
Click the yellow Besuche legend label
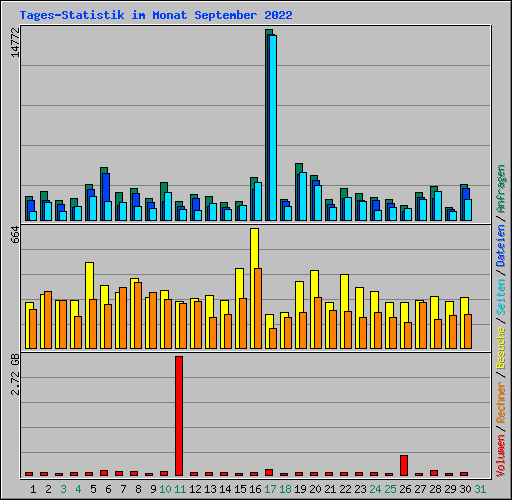click(501, 348)
